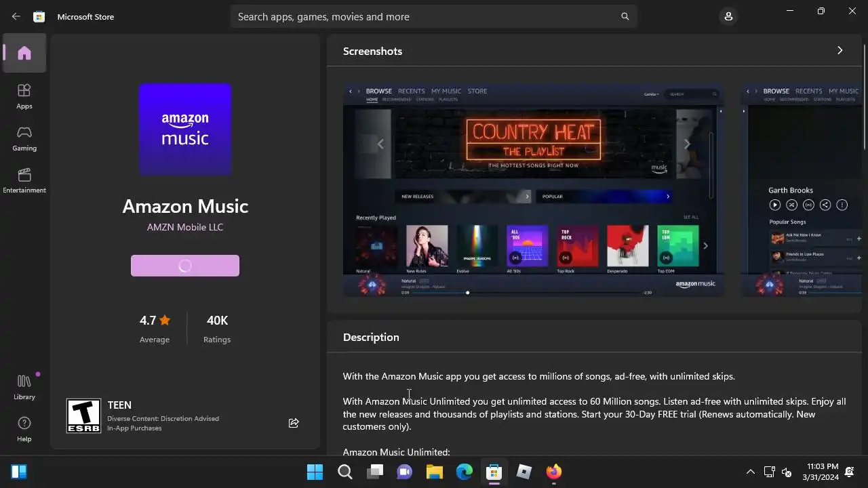Viewport: 868px width, 488px height.
Task: Click the AMZN Mobile LLC publisher link
Action: (x=185, y=227)
